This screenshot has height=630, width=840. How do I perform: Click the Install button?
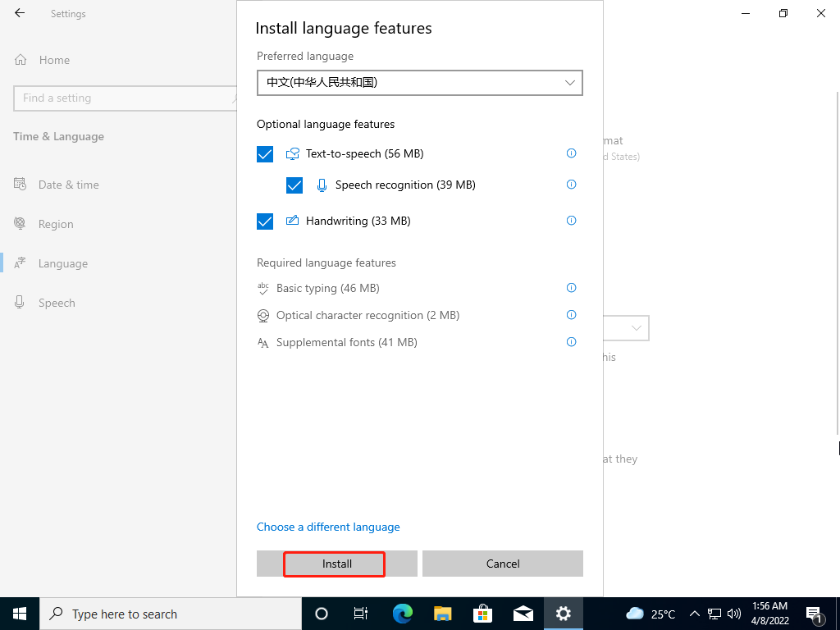(334, 564)
